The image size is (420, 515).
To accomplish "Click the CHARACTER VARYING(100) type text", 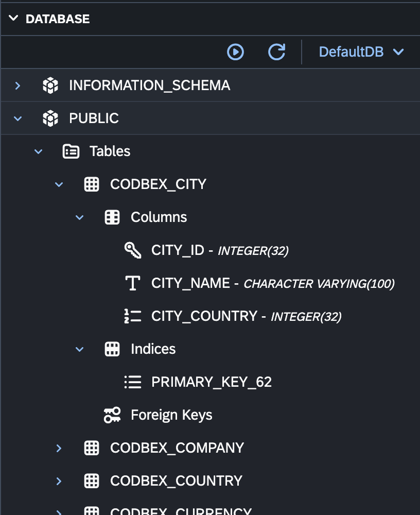I will [x=319, y=284].
